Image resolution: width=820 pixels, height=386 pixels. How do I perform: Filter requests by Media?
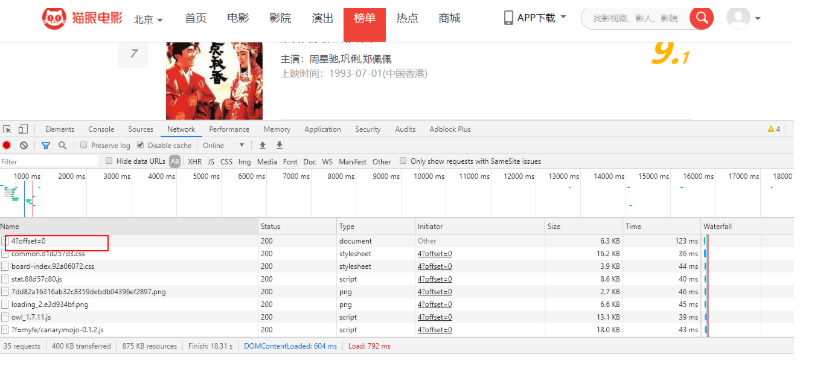267,162
